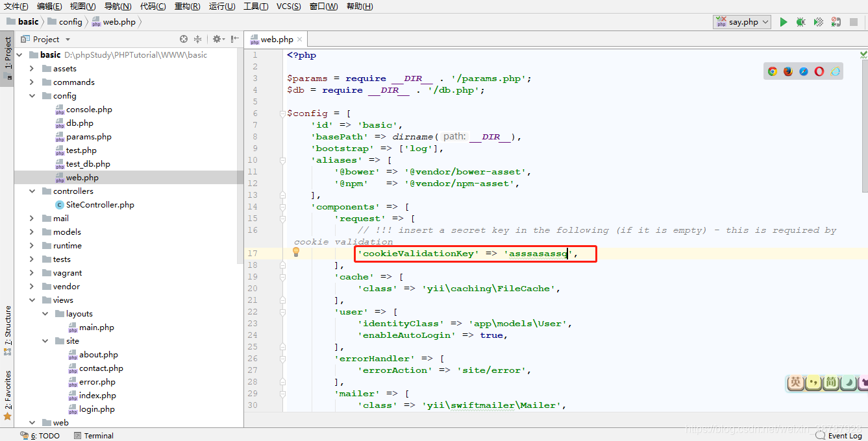Screen dimensions: 868x441
Task: Click the config breadcrumb in navigation bar
Action: tap(66, 21)
